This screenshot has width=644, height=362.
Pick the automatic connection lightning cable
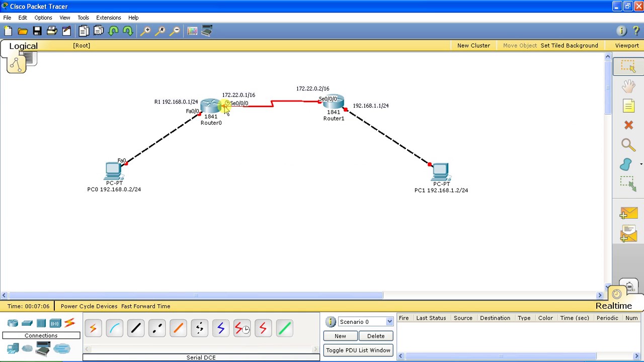click(93, 328)
